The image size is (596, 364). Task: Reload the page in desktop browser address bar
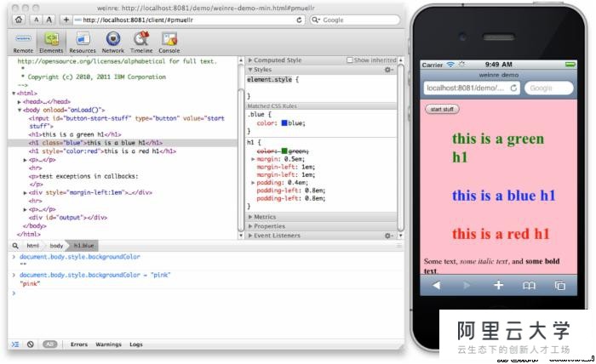299,20
